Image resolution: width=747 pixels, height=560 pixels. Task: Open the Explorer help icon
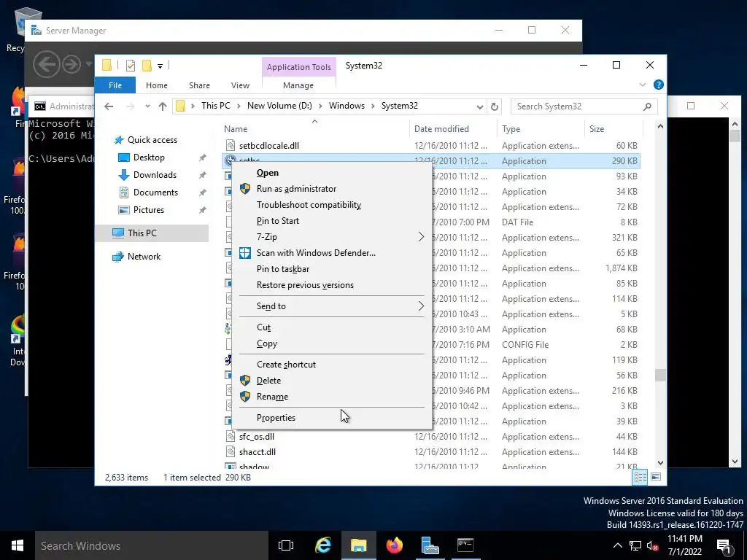click(659, 85)
